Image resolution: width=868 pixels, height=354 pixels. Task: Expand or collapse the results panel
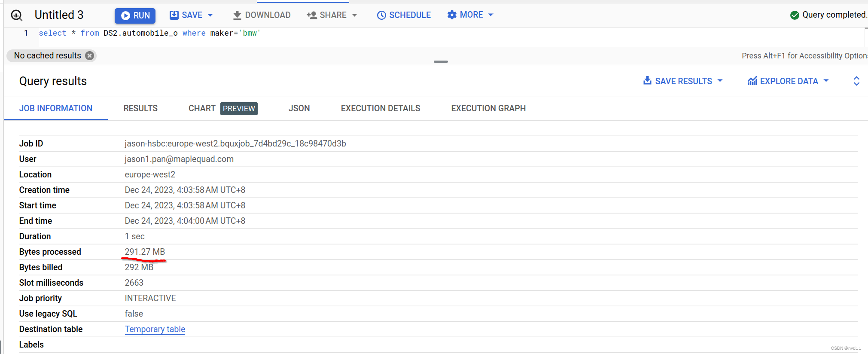pyautogui.click(x=856, y=81)
